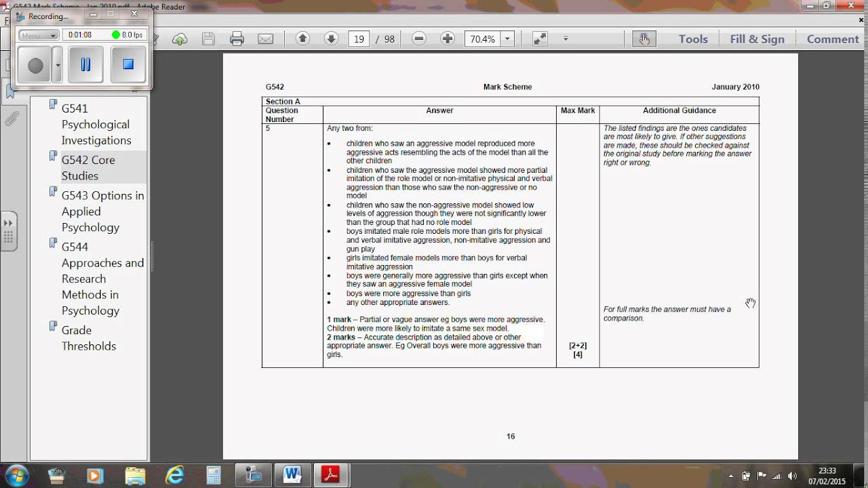Open the Comment pane

point(833,39)
